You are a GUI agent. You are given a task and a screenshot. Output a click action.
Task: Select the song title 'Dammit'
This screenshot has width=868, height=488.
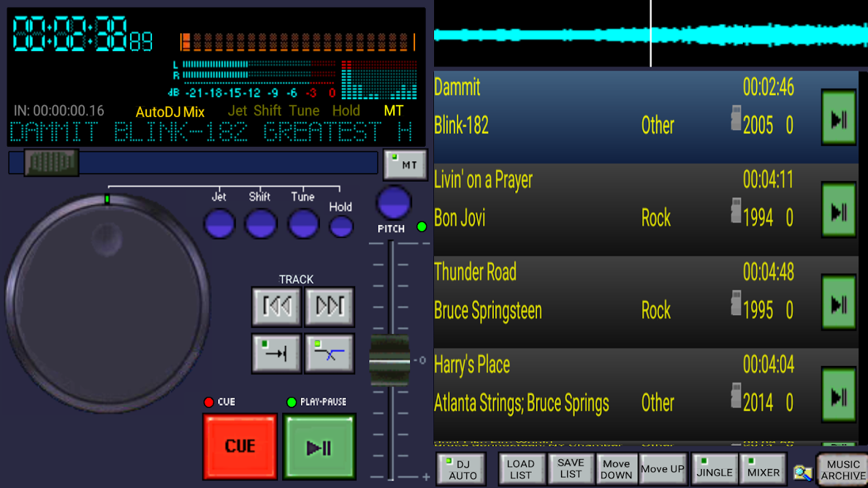457,87
